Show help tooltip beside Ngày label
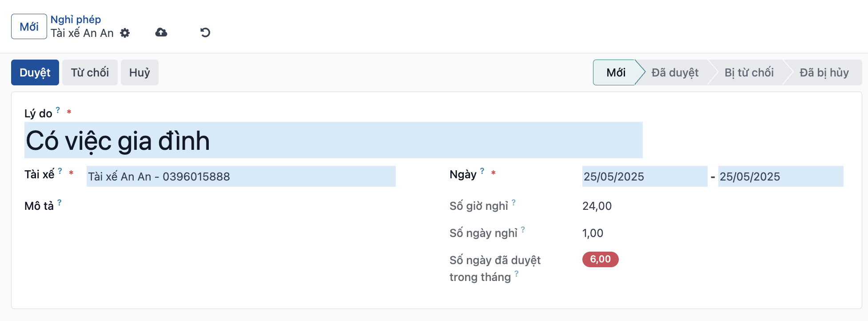The height and width of the screenshot is (321, 868). (482, 171)
